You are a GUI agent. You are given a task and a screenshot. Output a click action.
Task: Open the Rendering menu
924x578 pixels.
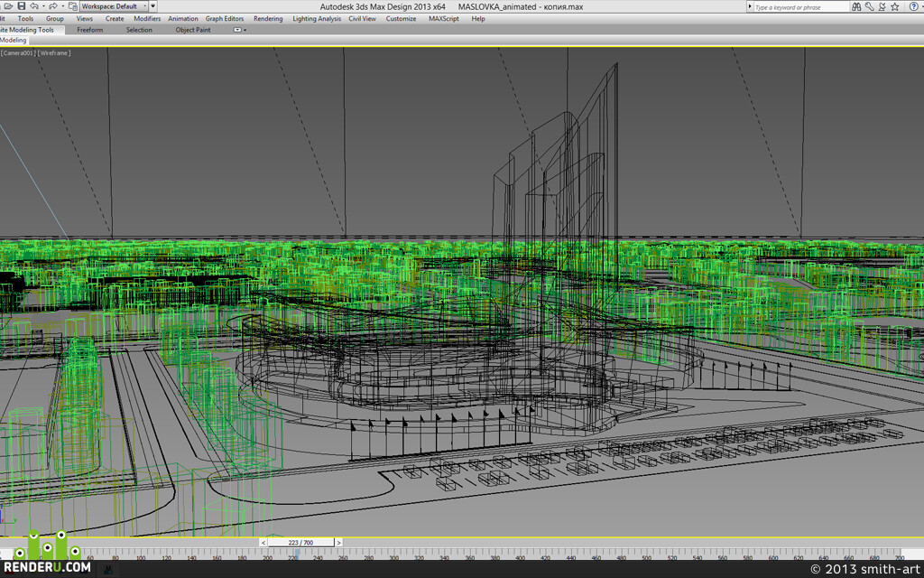pos(268,18)
